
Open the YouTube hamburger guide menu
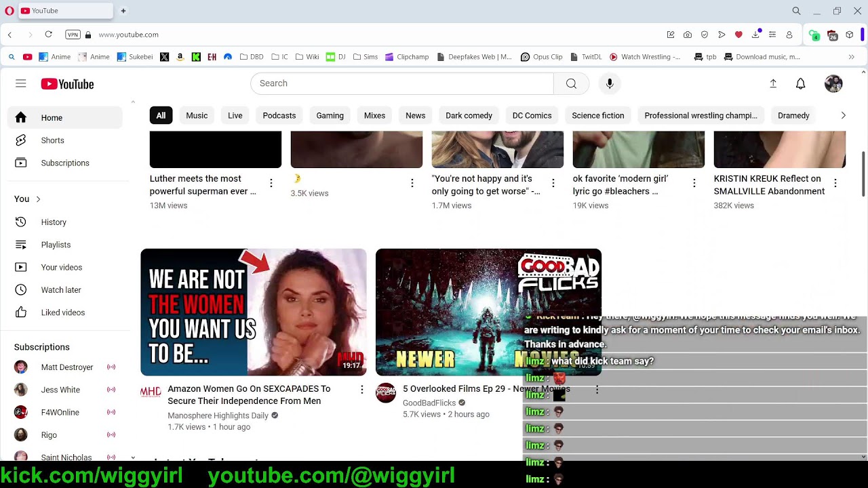[21, 83]
